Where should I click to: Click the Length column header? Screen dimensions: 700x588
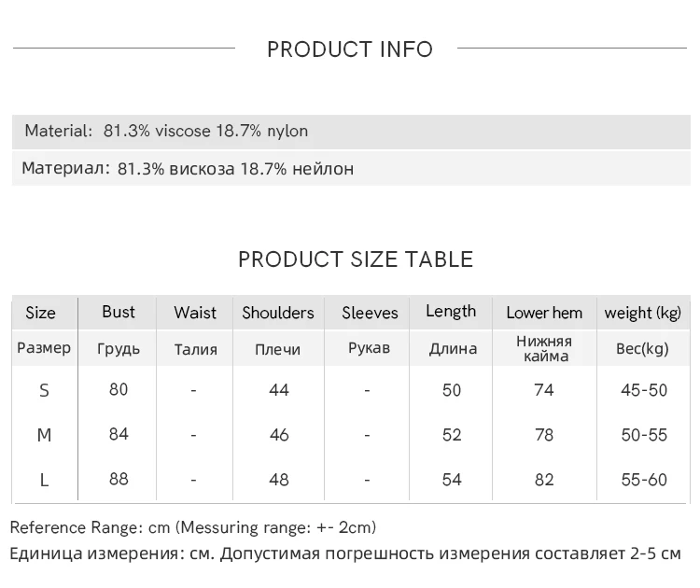coord(451,312)
